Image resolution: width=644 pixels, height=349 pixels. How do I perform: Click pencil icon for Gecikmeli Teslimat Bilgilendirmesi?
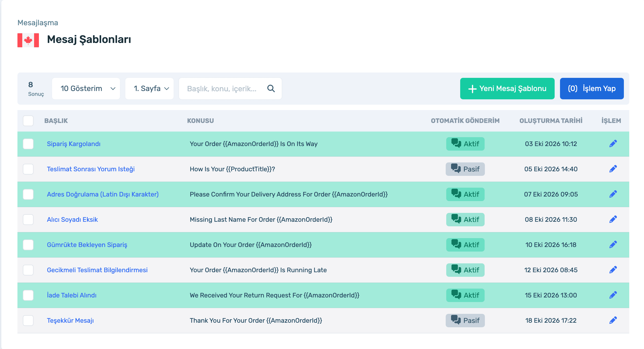(613, 270)
